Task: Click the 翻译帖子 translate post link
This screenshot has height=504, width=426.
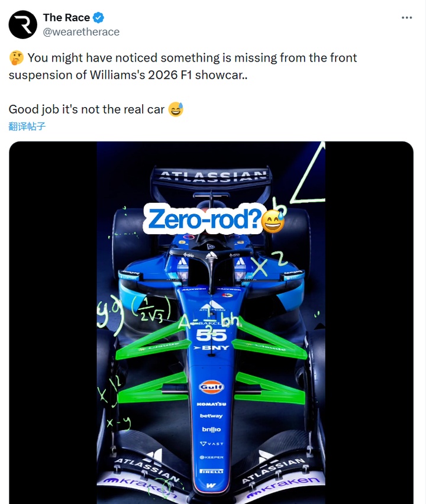Action: tap(27, 127)
